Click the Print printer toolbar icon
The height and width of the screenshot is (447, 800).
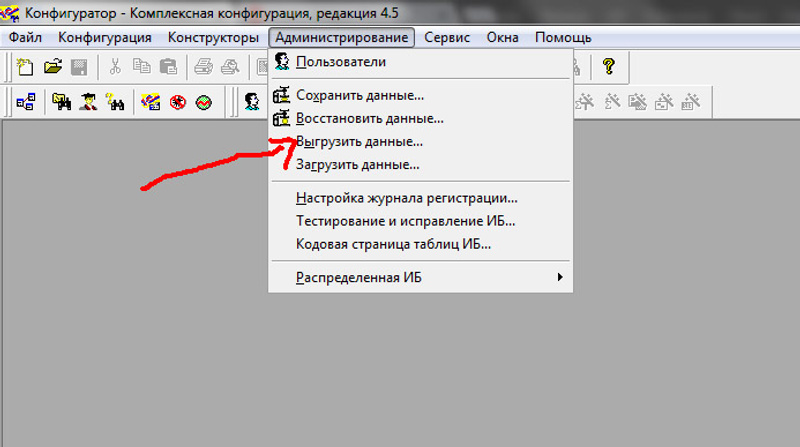coord(203,67)
